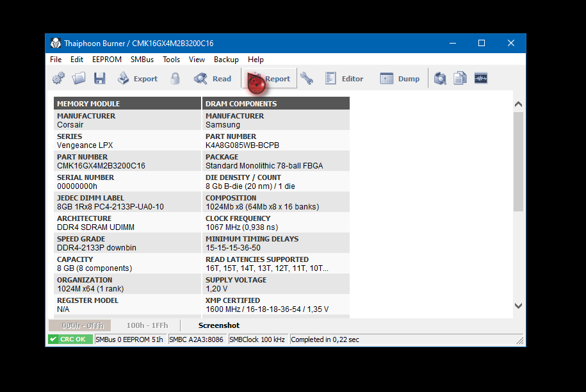Maximize the Thaiphoon Burner window
586x392 pixels.
point(482,44)
